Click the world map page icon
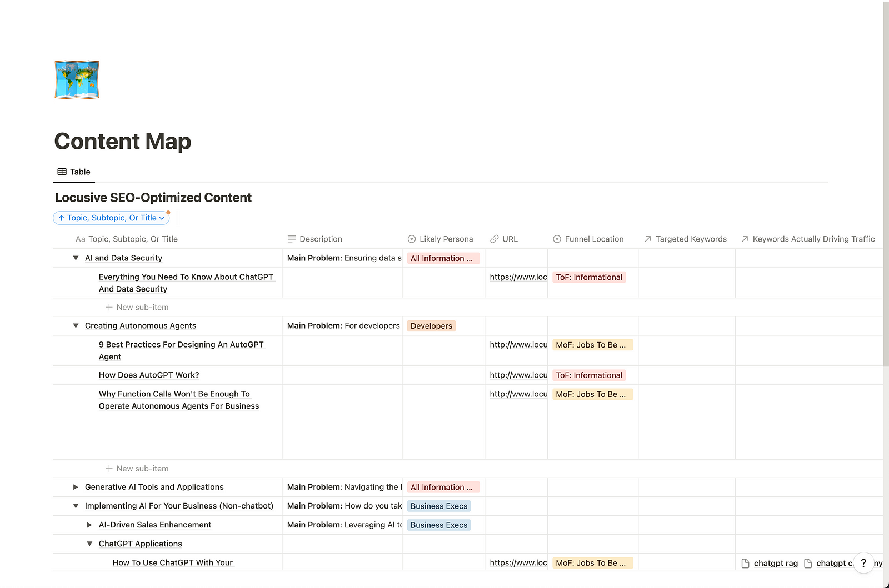Screen dimensions: 889x588 pyautogui.click(x=76, y=79)
